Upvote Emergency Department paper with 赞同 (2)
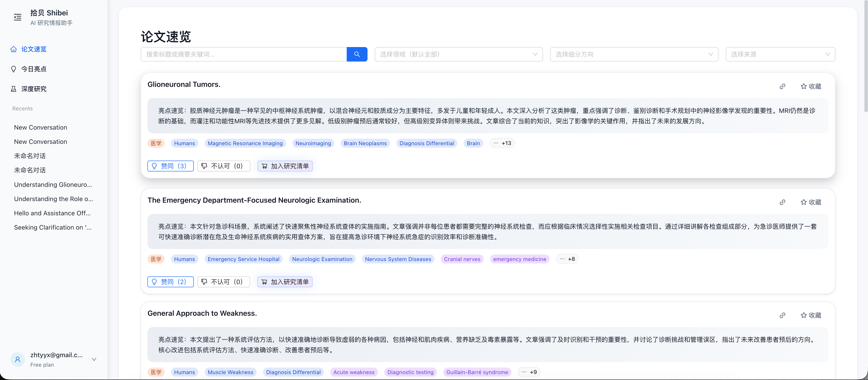The width and height of the screenshot is (868, 380). click(x=171, y=282)
